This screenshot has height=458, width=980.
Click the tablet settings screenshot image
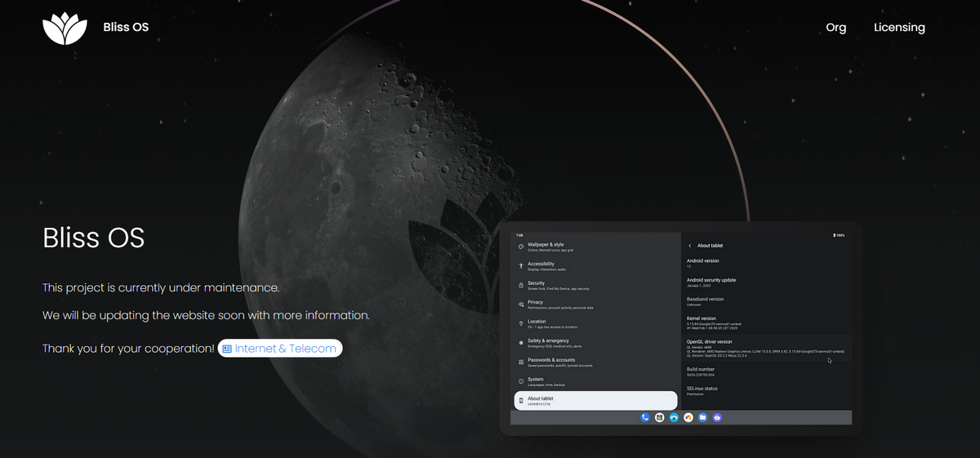coord(681,329)
